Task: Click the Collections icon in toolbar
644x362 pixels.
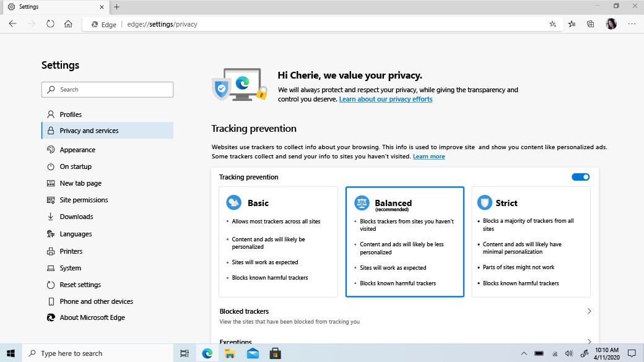Action: (590, 24)
